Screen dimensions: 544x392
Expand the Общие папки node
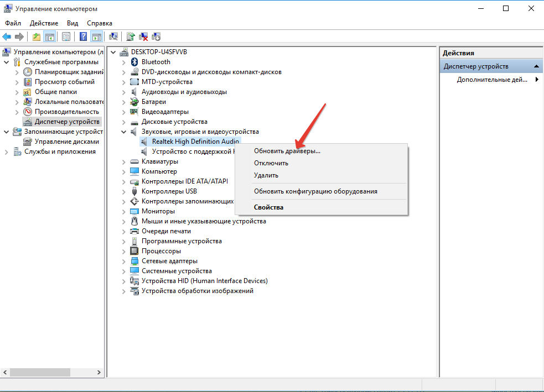coord(17,92)
